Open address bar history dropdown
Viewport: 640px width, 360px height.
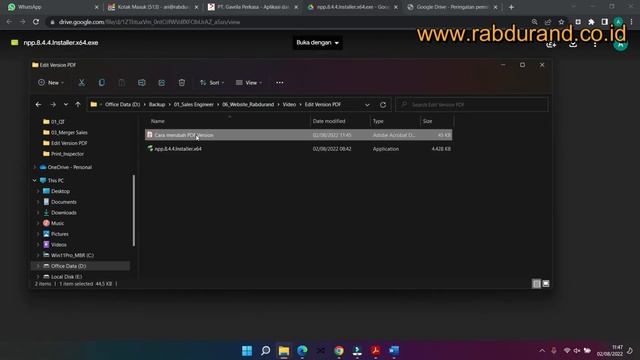(367, 104)
